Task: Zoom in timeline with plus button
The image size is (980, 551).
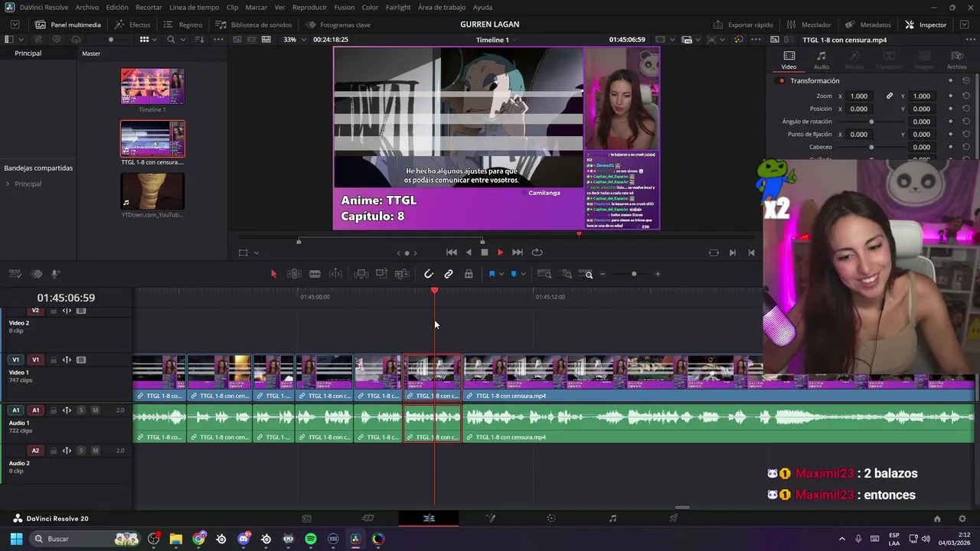Action: pyautogui.click(x=658, y=274)
